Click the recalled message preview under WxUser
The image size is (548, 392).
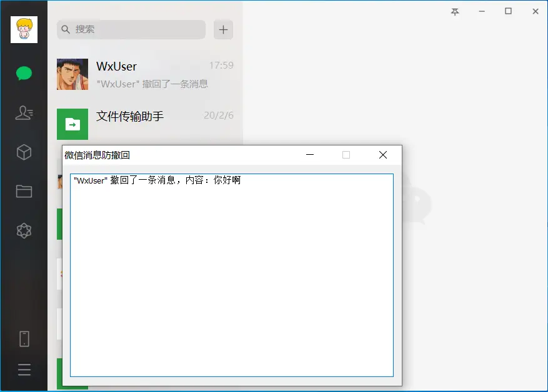152,84
